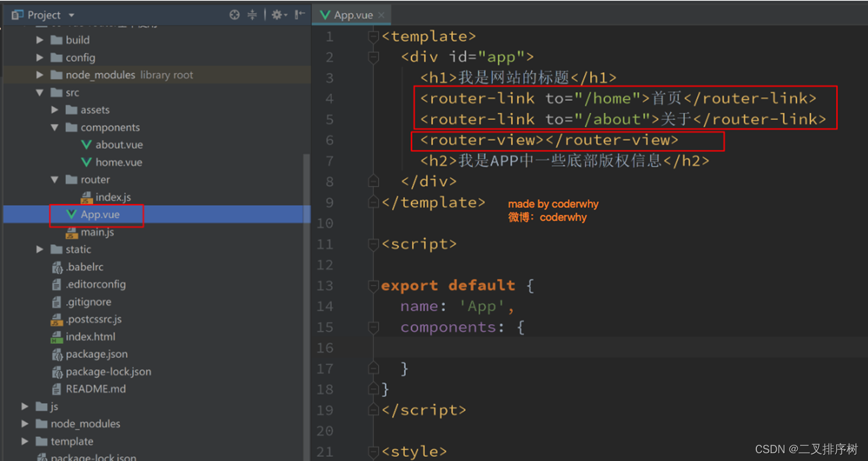
Task: Select App.vue in the project tree
Action: coord(100,214)
